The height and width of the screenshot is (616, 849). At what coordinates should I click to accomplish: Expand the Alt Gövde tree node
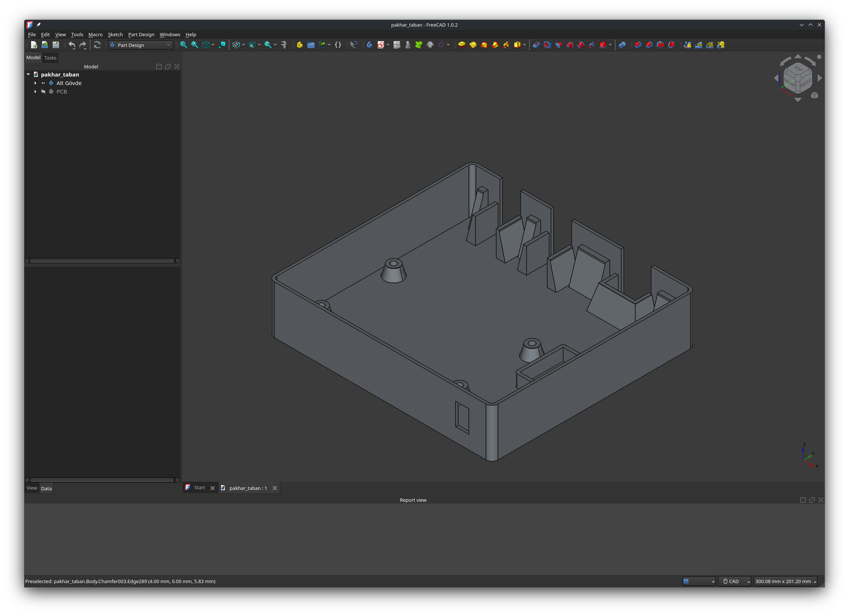(x=35, y=83)
